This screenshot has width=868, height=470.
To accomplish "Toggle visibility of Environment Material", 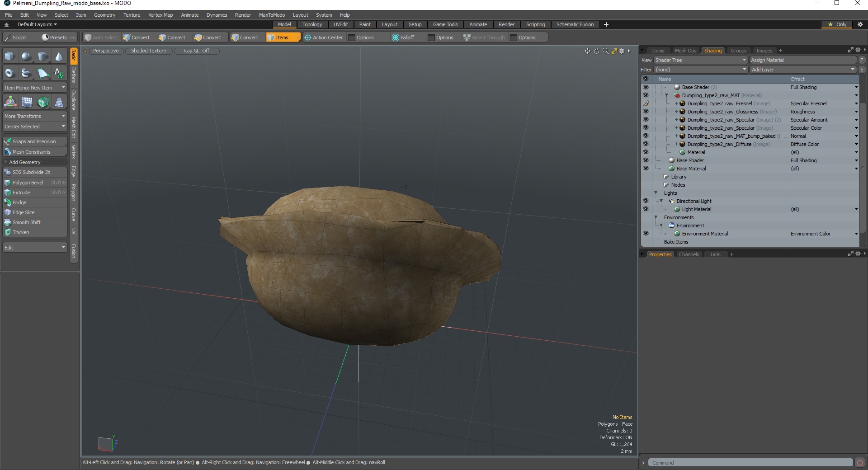I will click(646, 234).
